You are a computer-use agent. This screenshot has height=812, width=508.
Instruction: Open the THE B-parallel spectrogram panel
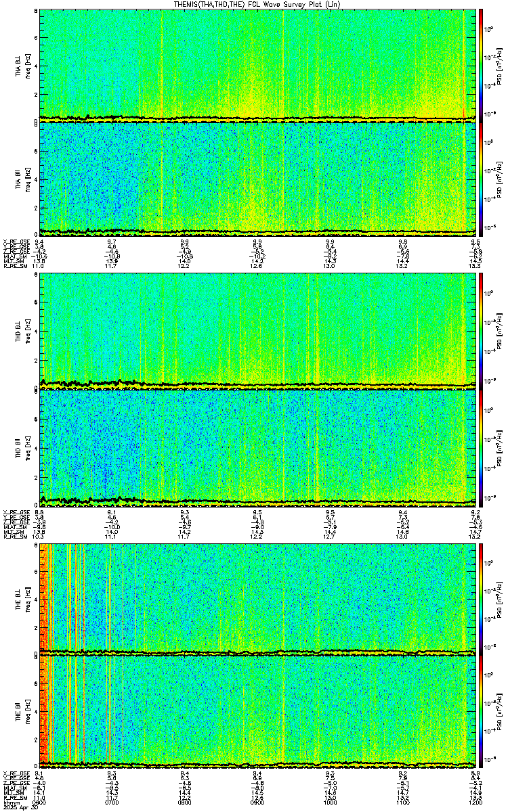257,712
